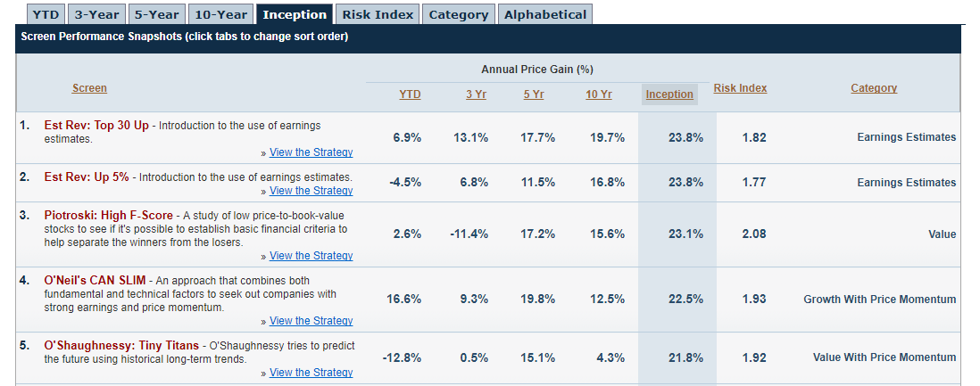980x386 pixels.
Task: Click the highlighted Inception column header
Action: click(669, 94)
